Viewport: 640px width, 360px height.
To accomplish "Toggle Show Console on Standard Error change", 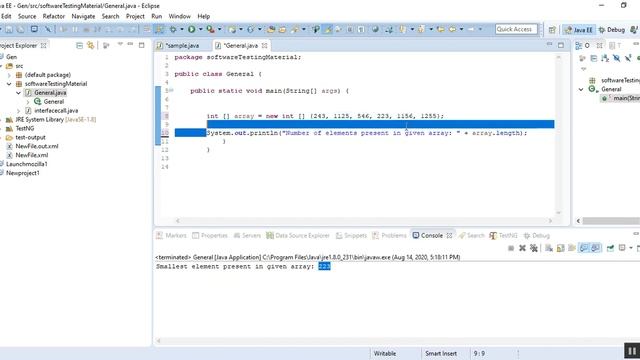I will [596, 248].
